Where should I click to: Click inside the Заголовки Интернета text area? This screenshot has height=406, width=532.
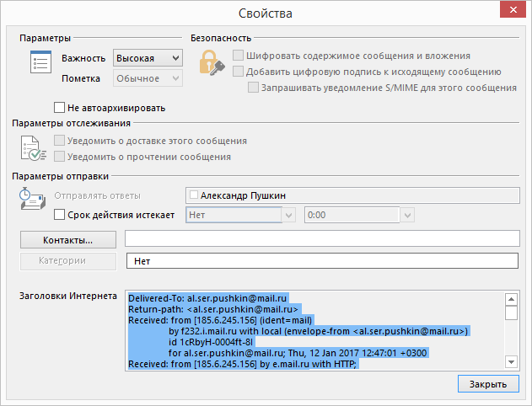tap(314, 329)
